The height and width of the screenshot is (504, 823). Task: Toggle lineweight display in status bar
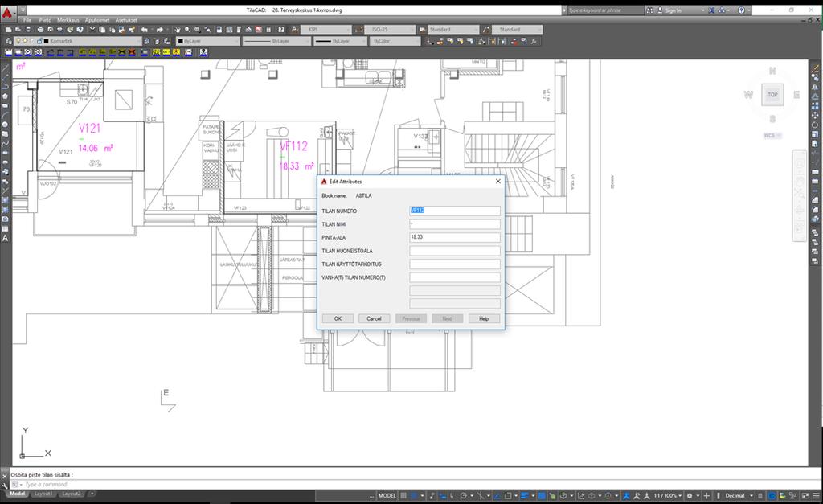pos(524,496)
